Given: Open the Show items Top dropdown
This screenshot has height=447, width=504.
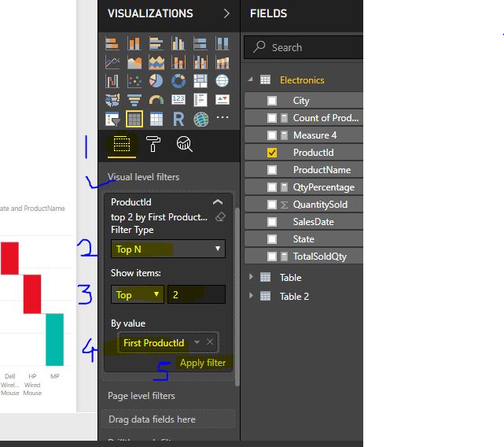Looking at the screenshot, I should coord(138,294).
